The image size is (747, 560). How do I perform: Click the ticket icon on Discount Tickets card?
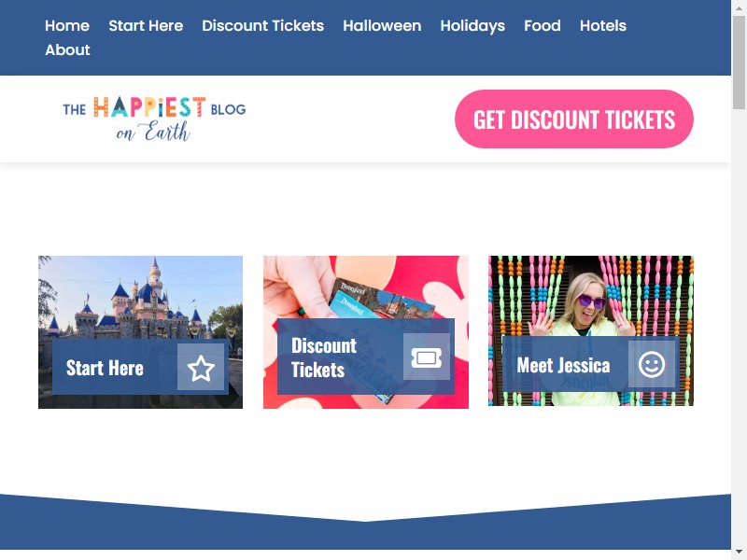pyautogui.click(x=427, y=357)
